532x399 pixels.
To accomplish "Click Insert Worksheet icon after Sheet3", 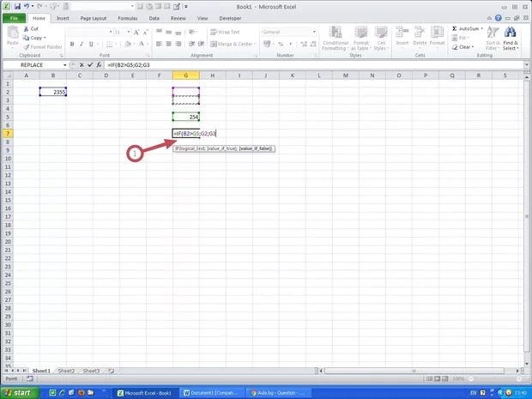I will (x=111, y=371).
